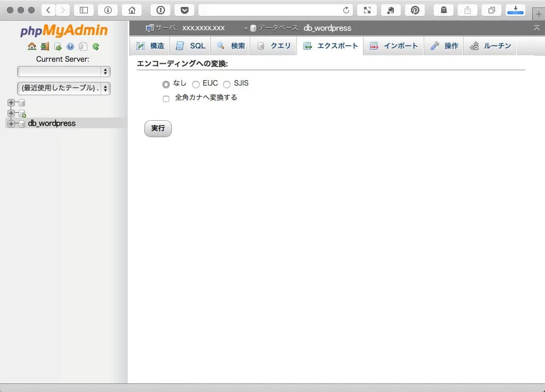This screenshot has width=545, height=392.
Task: Go back in browser history
Action: 48,10
